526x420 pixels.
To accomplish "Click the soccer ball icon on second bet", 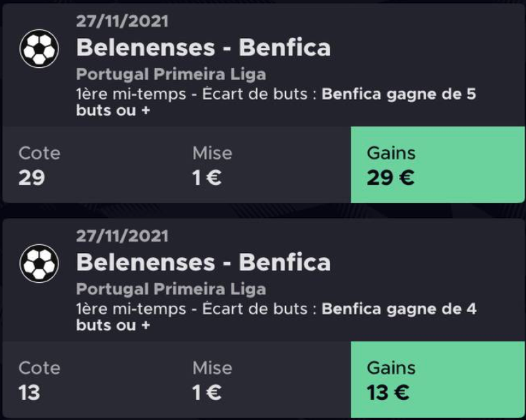I will tap(39, 264).
